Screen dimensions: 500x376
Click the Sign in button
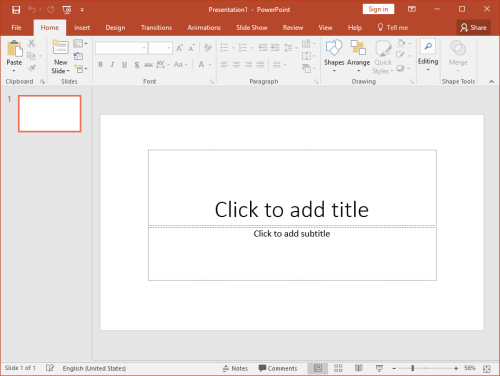click(x=378, y=9)
